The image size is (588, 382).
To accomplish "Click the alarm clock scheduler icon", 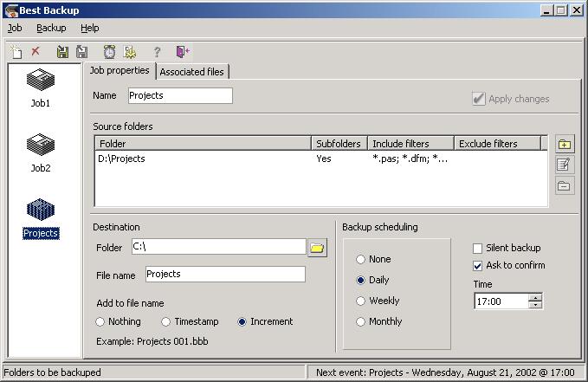I will (109, 52).
